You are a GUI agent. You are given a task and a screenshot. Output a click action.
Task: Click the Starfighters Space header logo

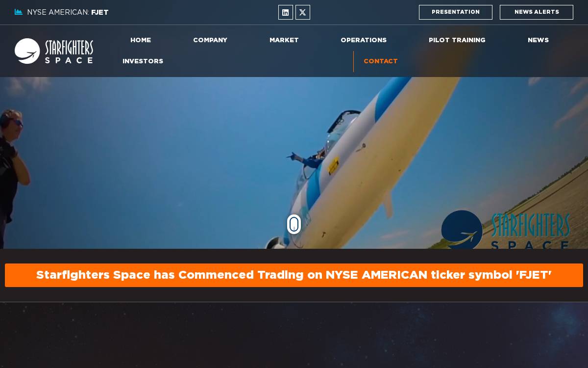(54, 51)
